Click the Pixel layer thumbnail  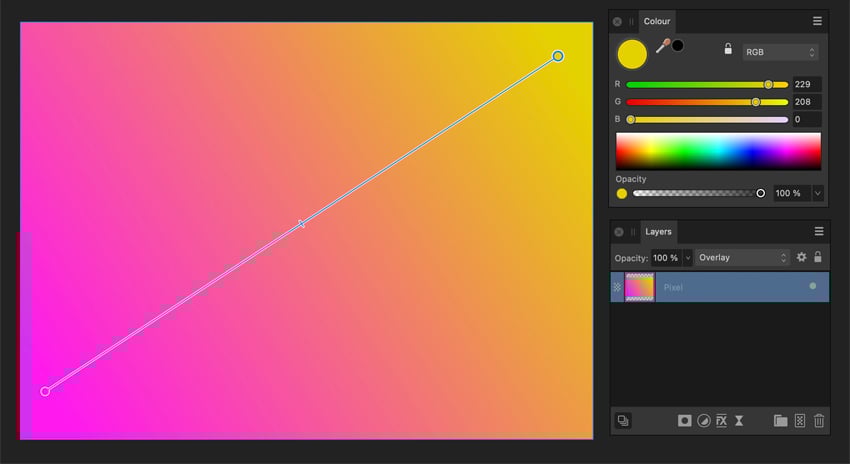click(x=640, y=287)
